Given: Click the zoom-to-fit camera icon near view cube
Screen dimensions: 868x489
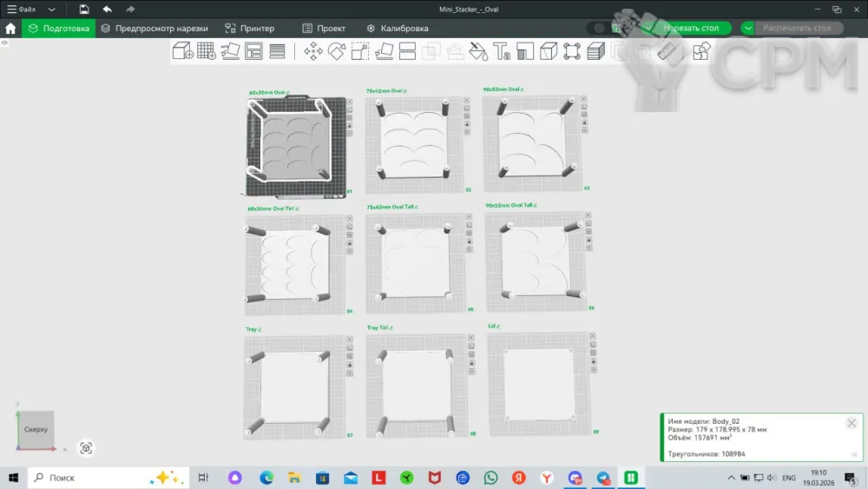Looking at the screenshot, I should click(86, 448).
